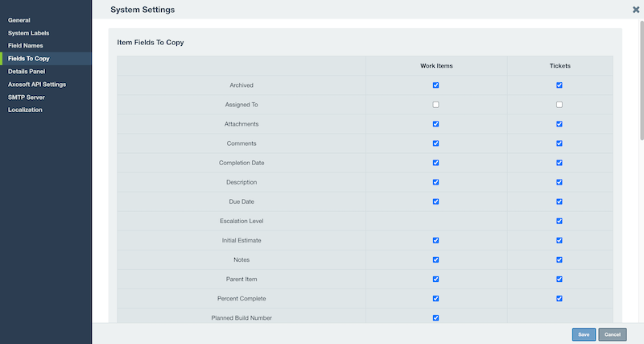Screen dimensions: 644x344
Task: Enable Assigned To for Tickets
Action: tap(559, 105)
